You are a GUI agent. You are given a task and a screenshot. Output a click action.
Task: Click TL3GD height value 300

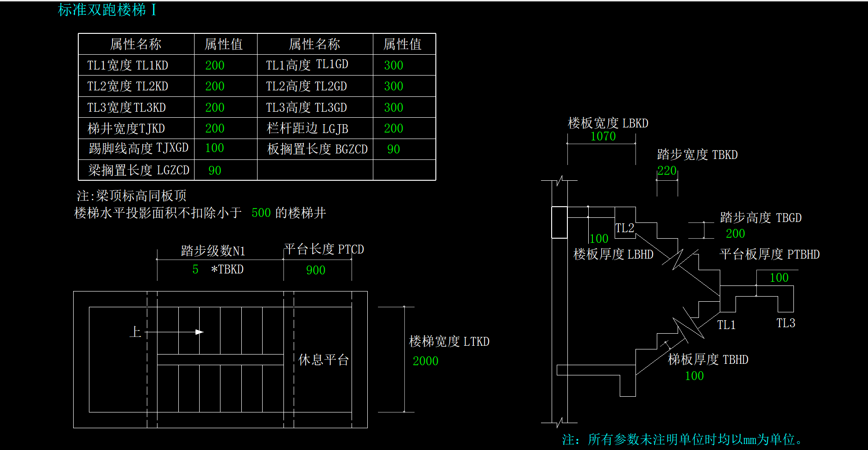point(394,108)
